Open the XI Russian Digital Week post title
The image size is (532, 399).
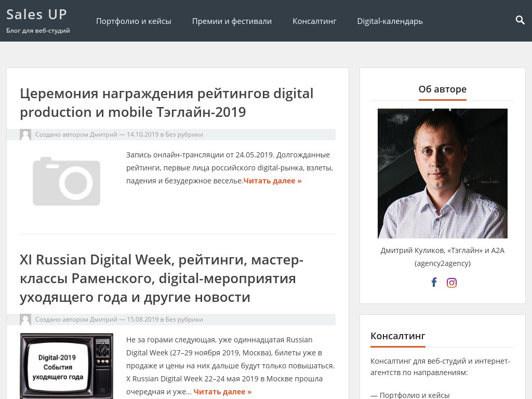pos(162,278)
